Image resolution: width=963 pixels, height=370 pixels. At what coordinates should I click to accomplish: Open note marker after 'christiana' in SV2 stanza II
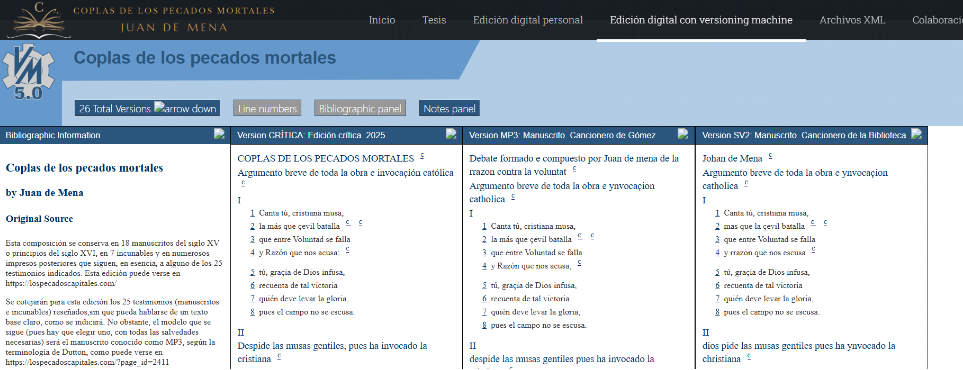click(x=749, y=356)
